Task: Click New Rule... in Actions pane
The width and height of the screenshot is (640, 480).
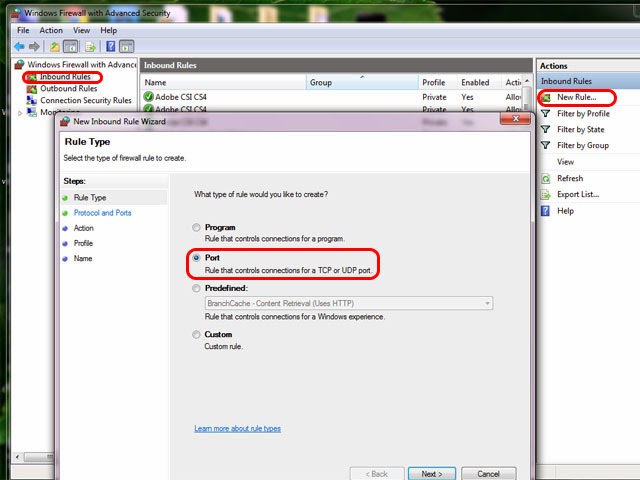Action: [x=577, y=97]
